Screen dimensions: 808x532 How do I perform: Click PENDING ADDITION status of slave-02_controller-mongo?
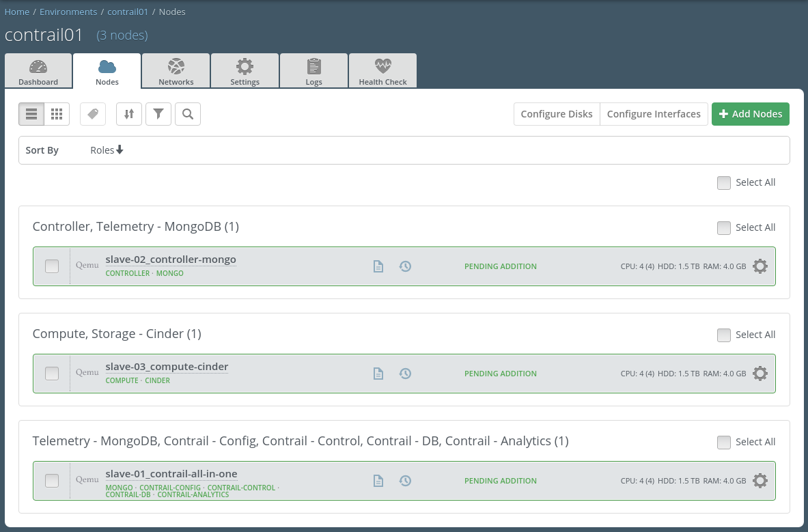(x=501, y=266)
